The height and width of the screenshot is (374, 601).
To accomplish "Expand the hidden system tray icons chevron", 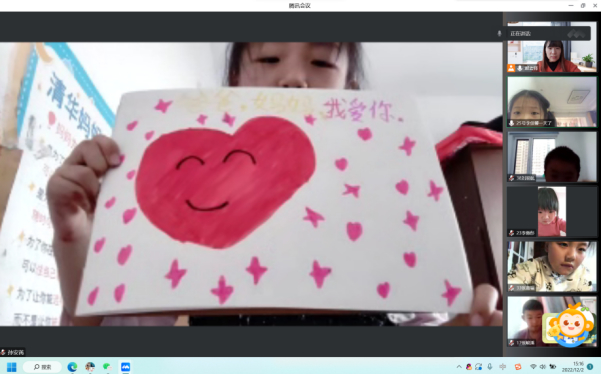I will click(459, 367).
